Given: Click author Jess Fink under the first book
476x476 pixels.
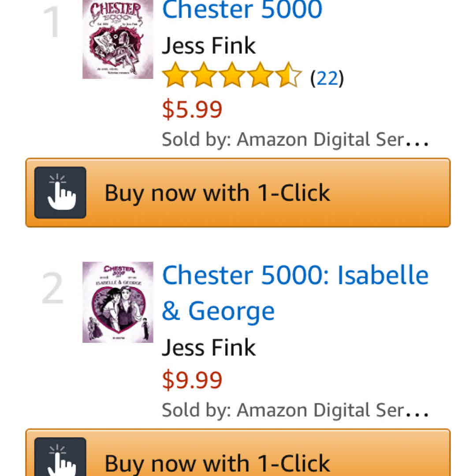Looking at the screenshot, I should (x=208, y=45).
